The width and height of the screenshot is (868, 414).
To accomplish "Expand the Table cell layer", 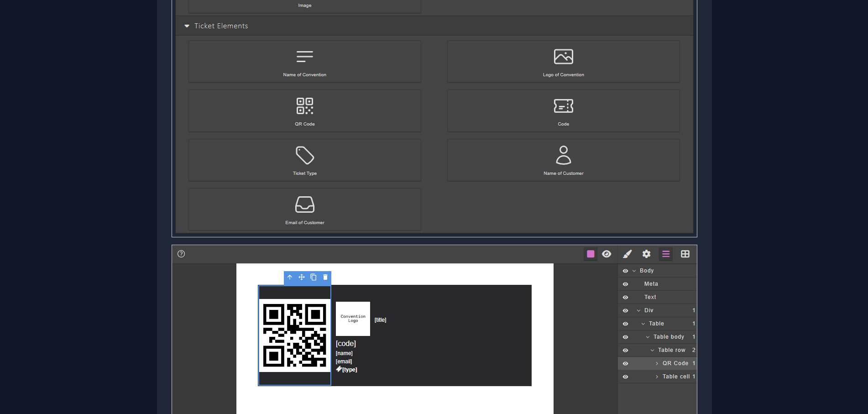I will [657, 377].
